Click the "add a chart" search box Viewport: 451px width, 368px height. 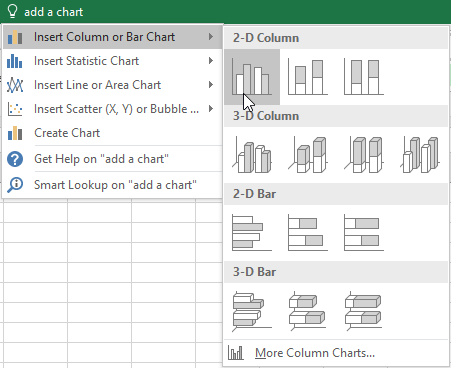[54, 12]
